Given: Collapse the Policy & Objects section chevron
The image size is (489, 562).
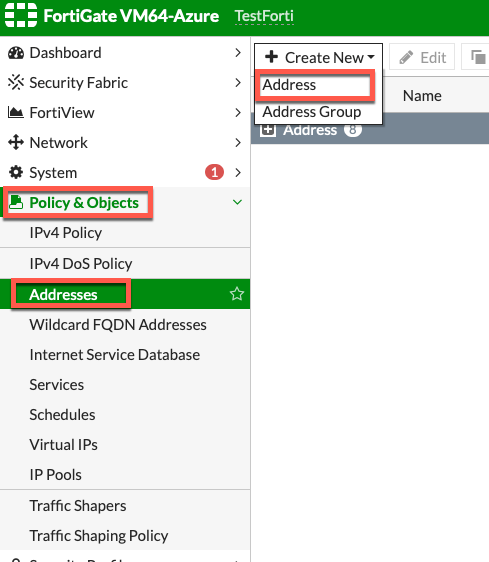Looking at the screenshot, I should 237,202.
